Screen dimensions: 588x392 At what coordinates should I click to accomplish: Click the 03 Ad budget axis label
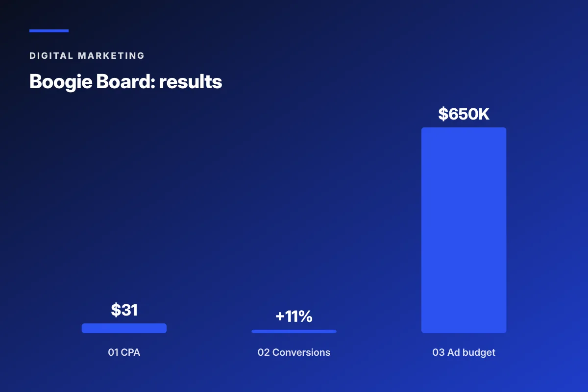click(x=464, y=352)
